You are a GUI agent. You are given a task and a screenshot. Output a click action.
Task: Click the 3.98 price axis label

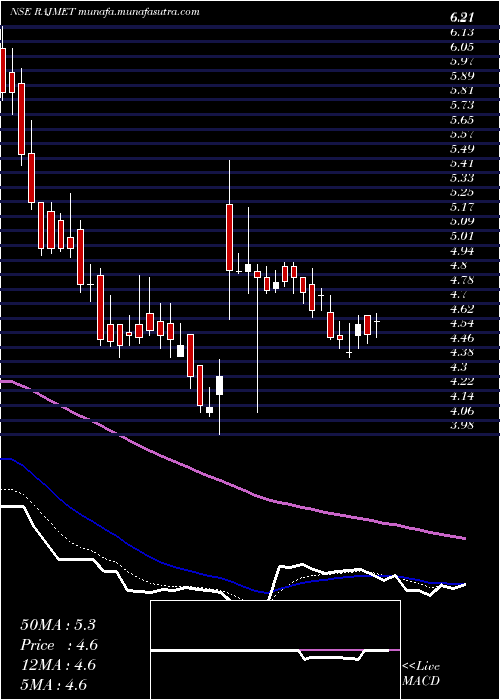coord(462,425)
